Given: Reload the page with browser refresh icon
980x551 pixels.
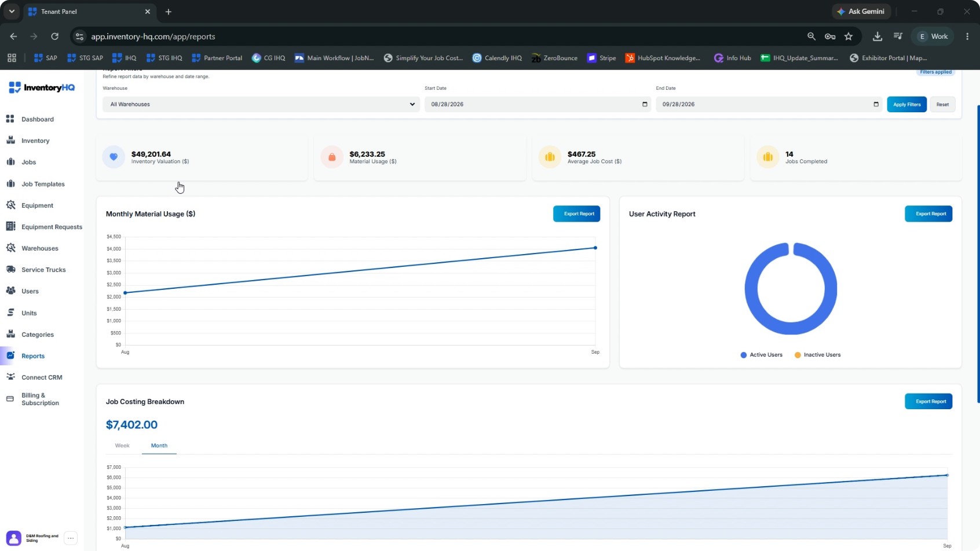Looking at the screenshot, I should [54, 36].
